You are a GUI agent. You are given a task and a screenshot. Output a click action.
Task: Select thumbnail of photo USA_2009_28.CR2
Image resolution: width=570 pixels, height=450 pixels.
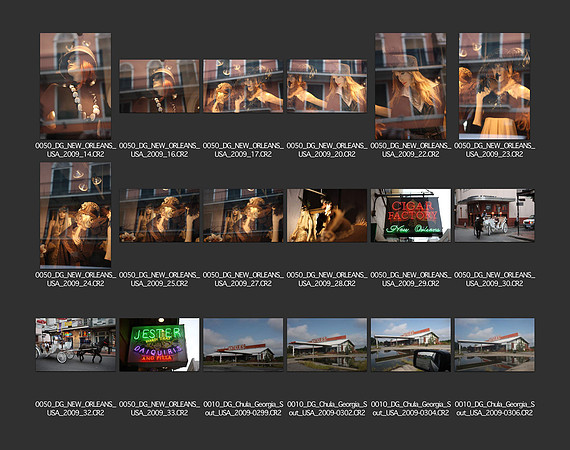tap(327, 215)
